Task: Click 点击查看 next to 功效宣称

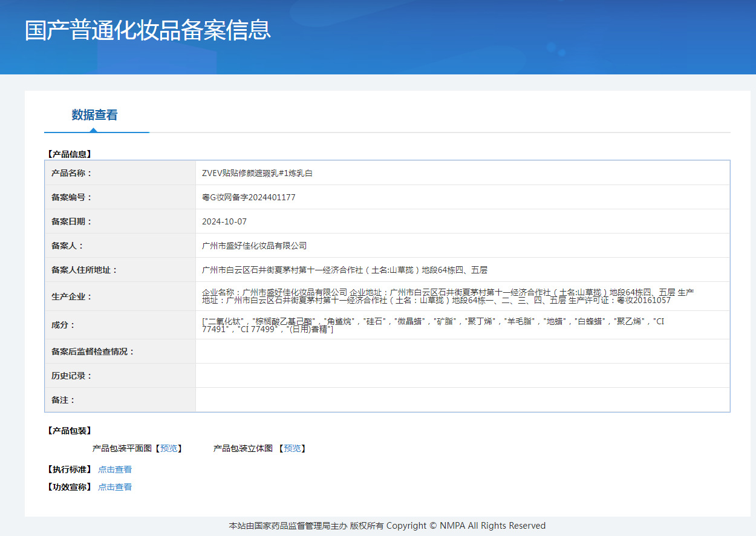Action: pyautogui.click(x=115, y=487)
